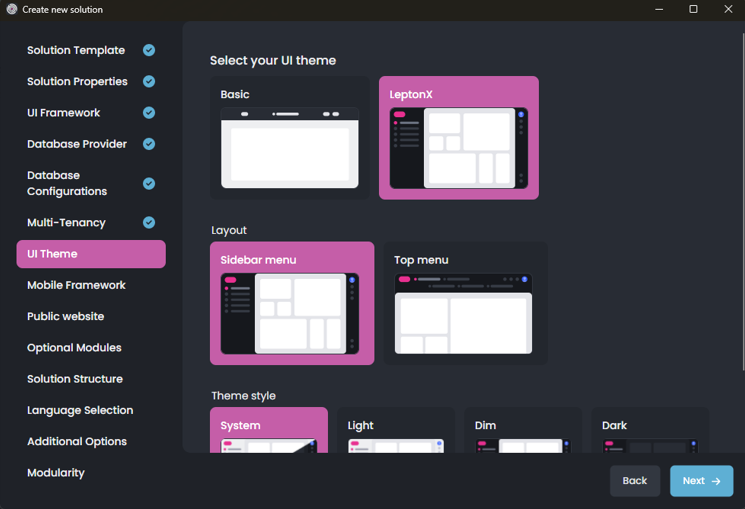Open the Modularity step
Image resolution: width=745 pixels, height=509 pixels.
tap(91, 473)
